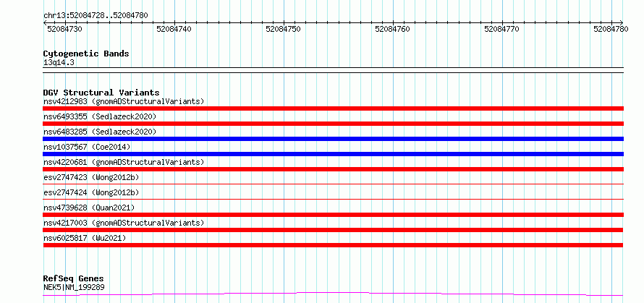Click ruler position 52084730

click(x=64, y=29)
